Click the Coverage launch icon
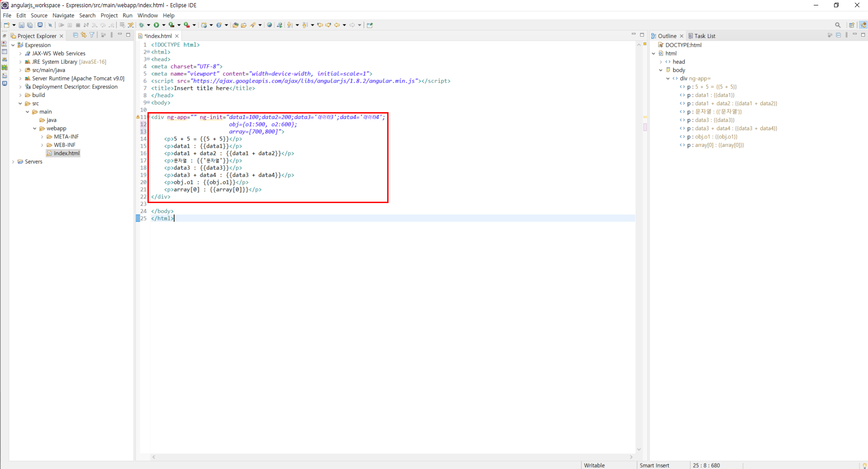868x469 pixels. 171,25
